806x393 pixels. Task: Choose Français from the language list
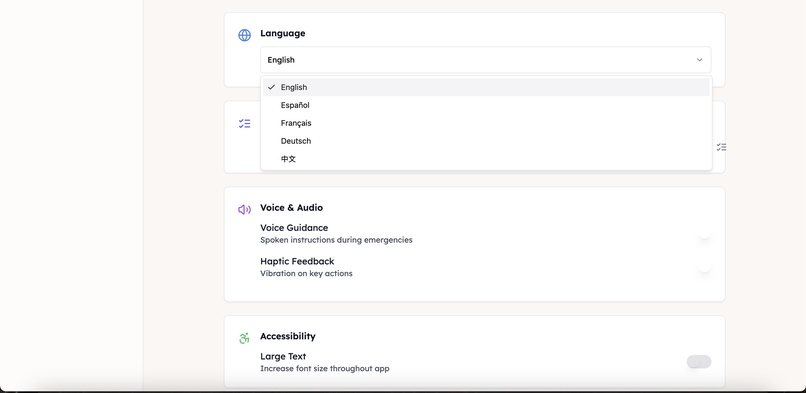pyautogui.click(x=486, y=123)
